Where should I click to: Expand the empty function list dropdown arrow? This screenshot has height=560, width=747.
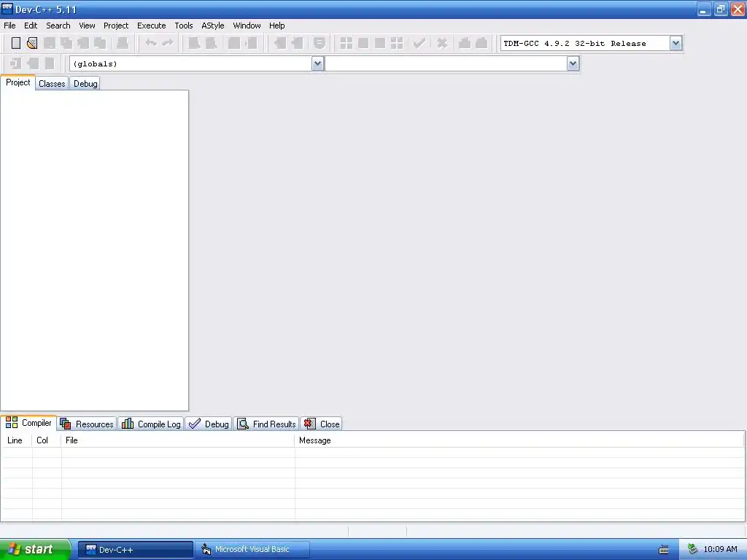tap(573, 63)
